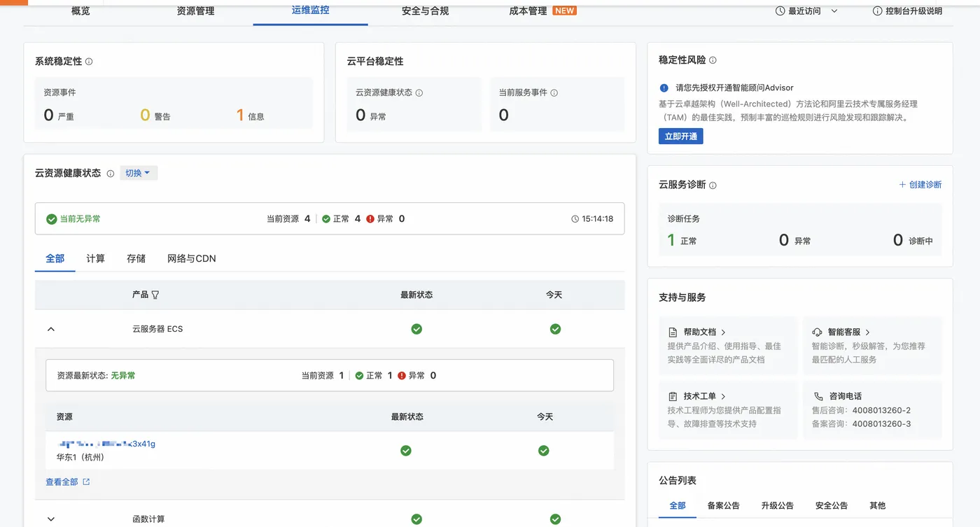Viewport: 980px width, 527px height.
Task: Click the 华东1（杭州） region text
Action: coord(80,457)
